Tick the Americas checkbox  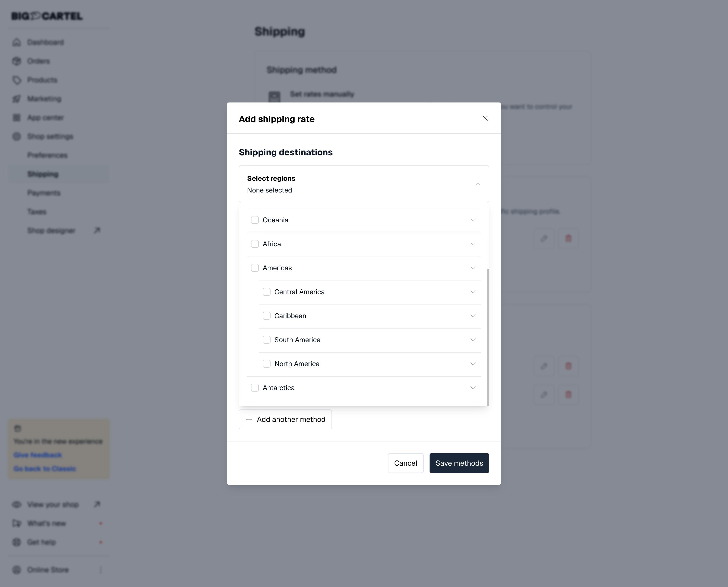(255, 268)
